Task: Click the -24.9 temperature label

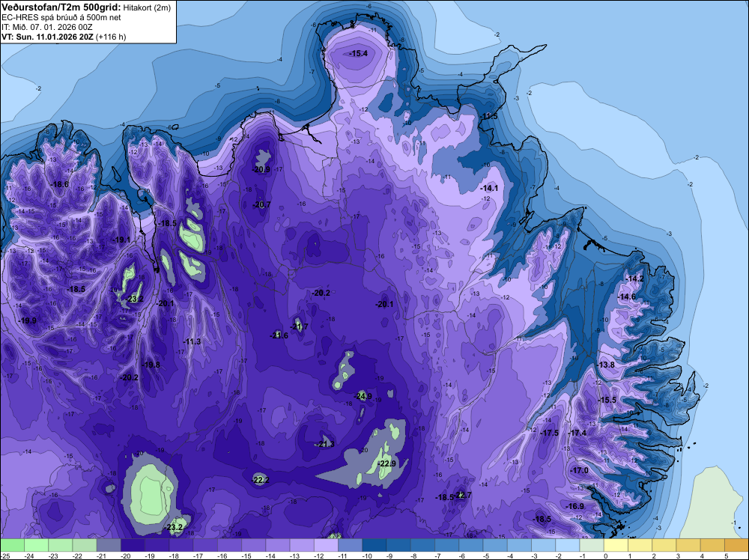Action: [363, 396]
